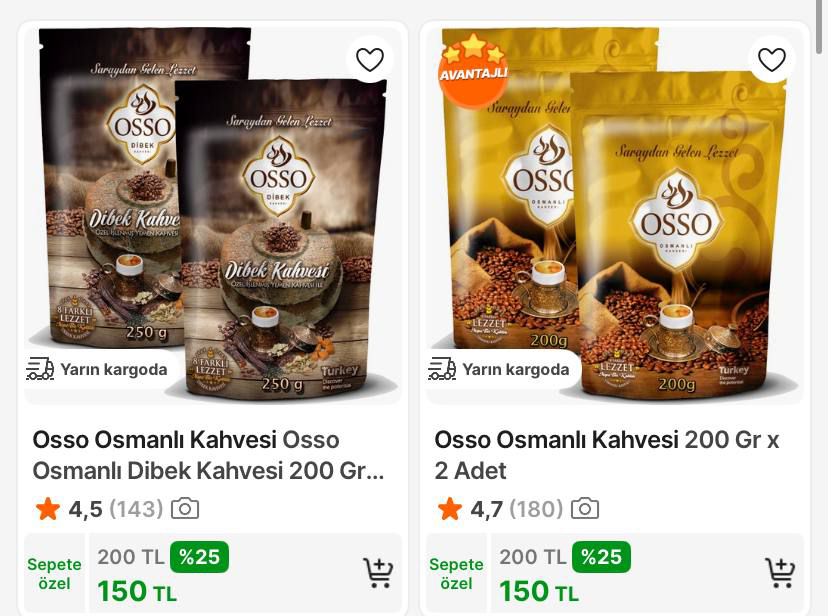This screenshot has width=828, height=616.
Task: Open the gold Osso Osmanlı product image
Action: point(615,215)
